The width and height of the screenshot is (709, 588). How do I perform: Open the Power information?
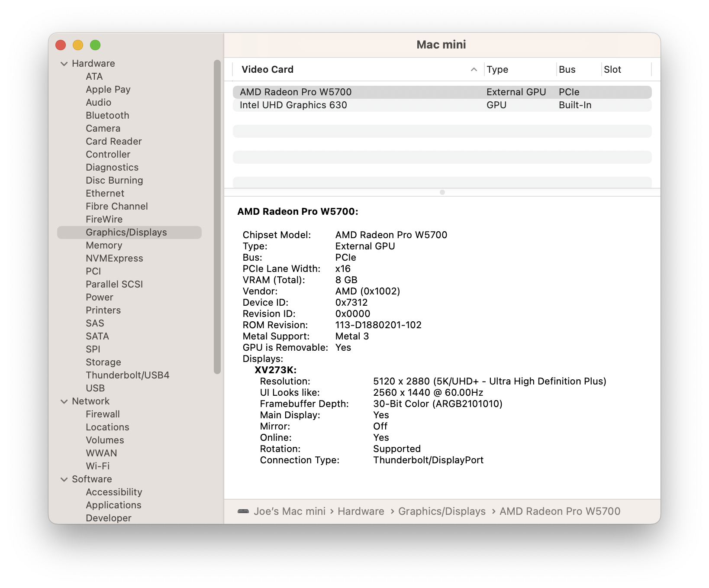click(100, 297)
